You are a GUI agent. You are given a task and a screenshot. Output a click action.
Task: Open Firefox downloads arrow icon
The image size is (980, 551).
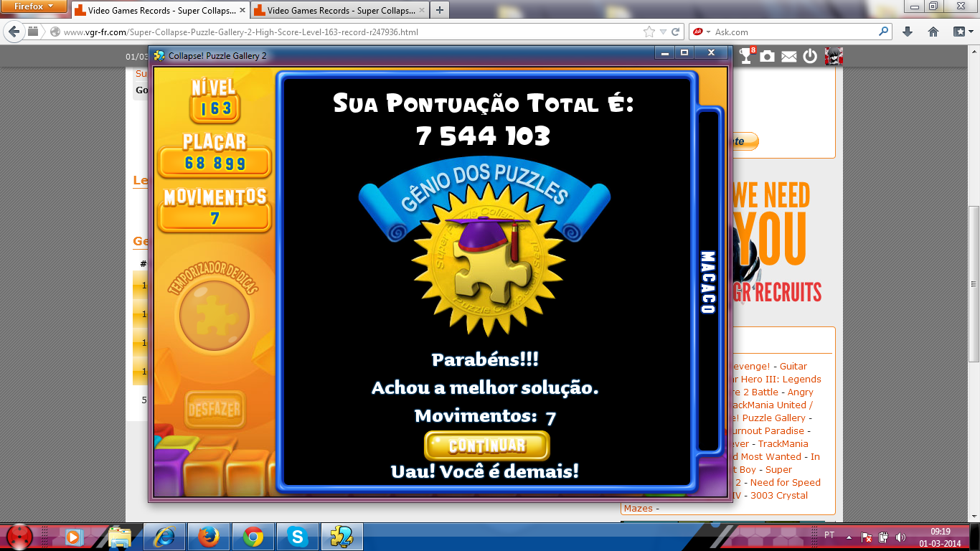pyautogui.click(x=908, y=32)
